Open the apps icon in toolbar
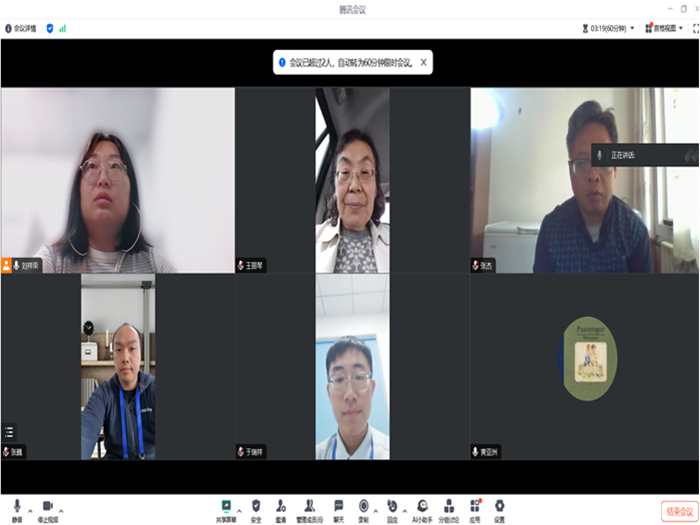This screenshot has width=700, height=525. coord(475,507)
